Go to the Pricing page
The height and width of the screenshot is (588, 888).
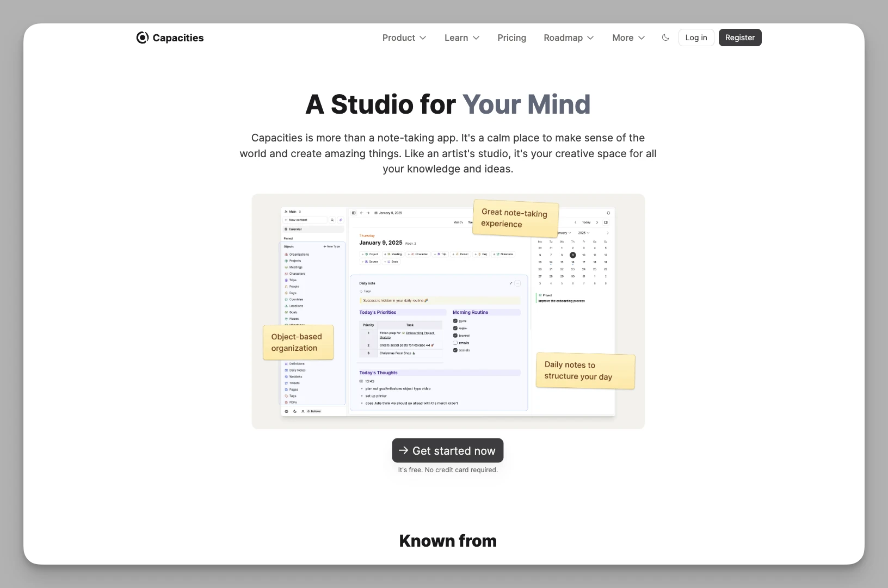coord(511,38)
